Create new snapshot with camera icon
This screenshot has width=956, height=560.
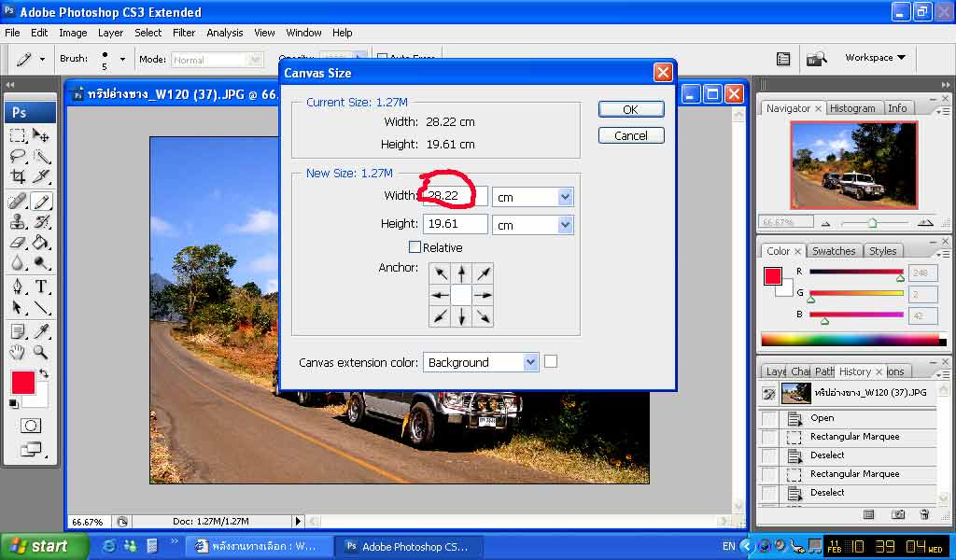[897, 514]
